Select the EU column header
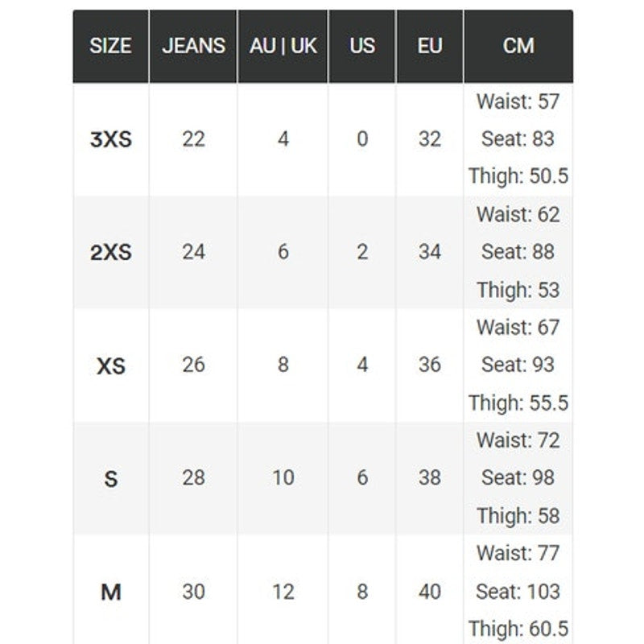644x644 pixels. [x=430, y=46]
